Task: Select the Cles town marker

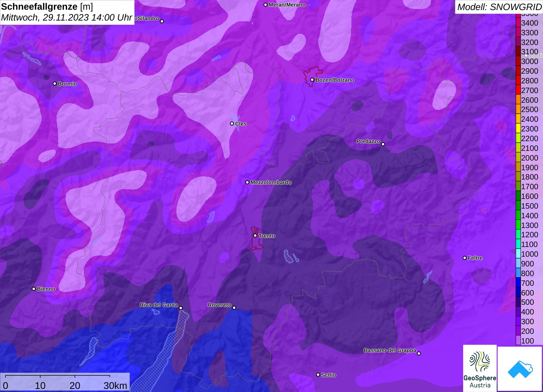Action: 232,123
